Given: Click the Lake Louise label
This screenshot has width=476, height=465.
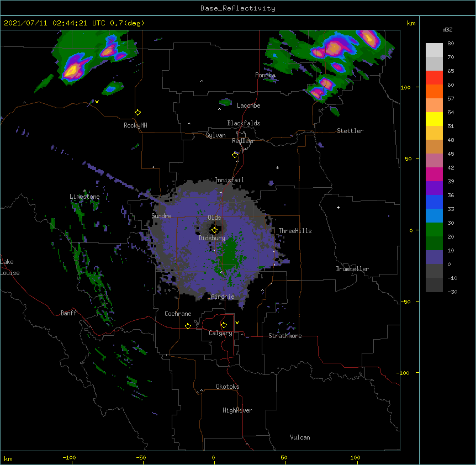Looking at the screenshot, I should 10,267.
